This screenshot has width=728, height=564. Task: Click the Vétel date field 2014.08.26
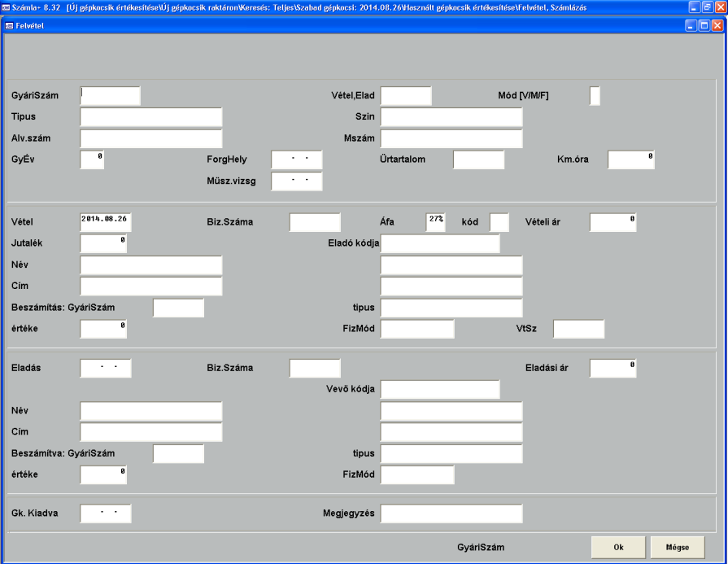pos(106,222)
